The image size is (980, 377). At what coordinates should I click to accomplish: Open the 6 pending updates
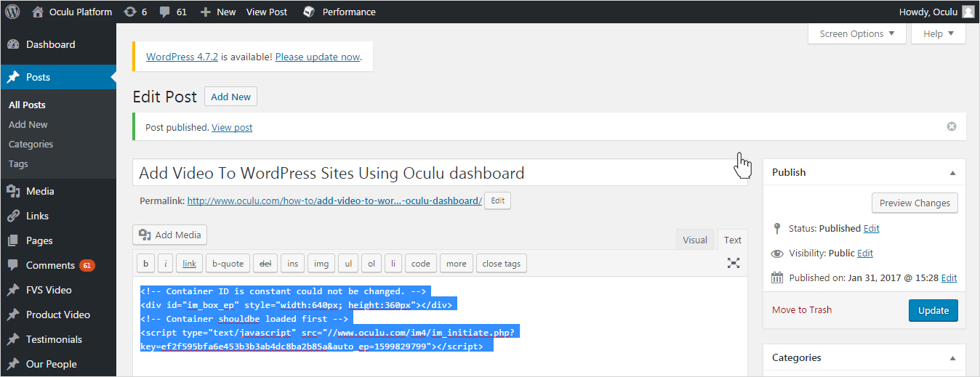[135, 12]
